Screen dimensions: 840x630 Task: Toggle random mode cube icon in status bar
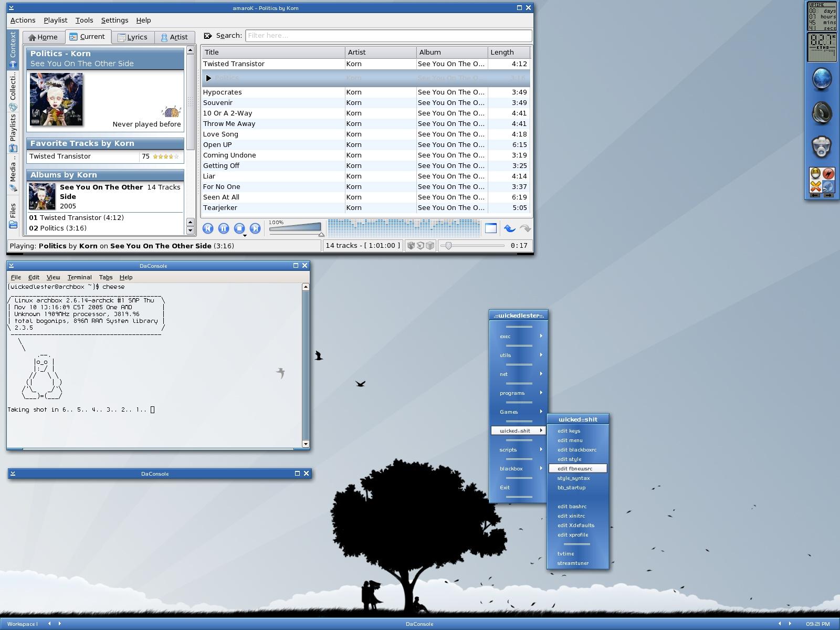[x=411, y=246]
